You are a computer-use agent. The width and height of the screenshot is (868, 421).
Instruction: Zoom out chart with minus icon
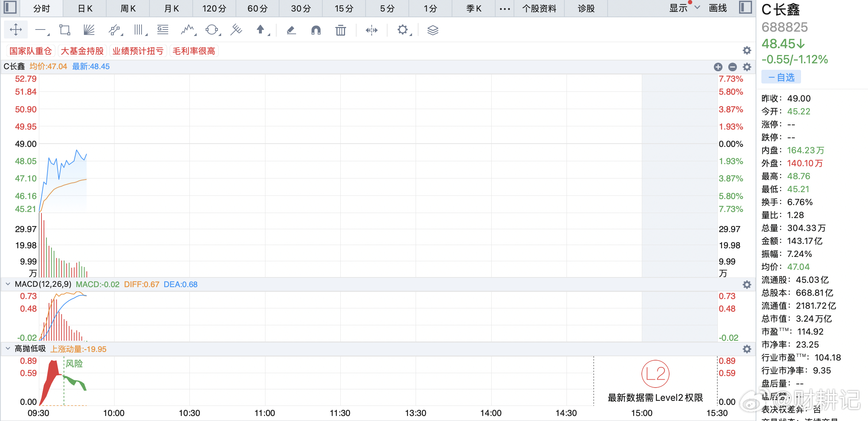click(733, 67)
